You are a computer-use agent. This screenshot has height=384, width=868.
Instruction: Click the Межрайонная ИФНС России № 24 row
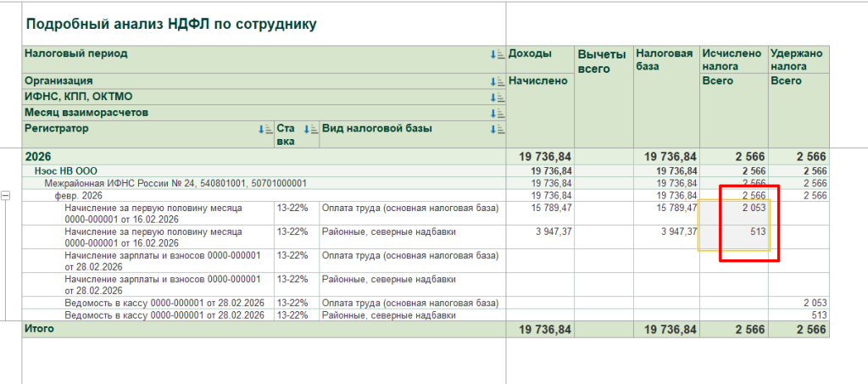[175, 183]
